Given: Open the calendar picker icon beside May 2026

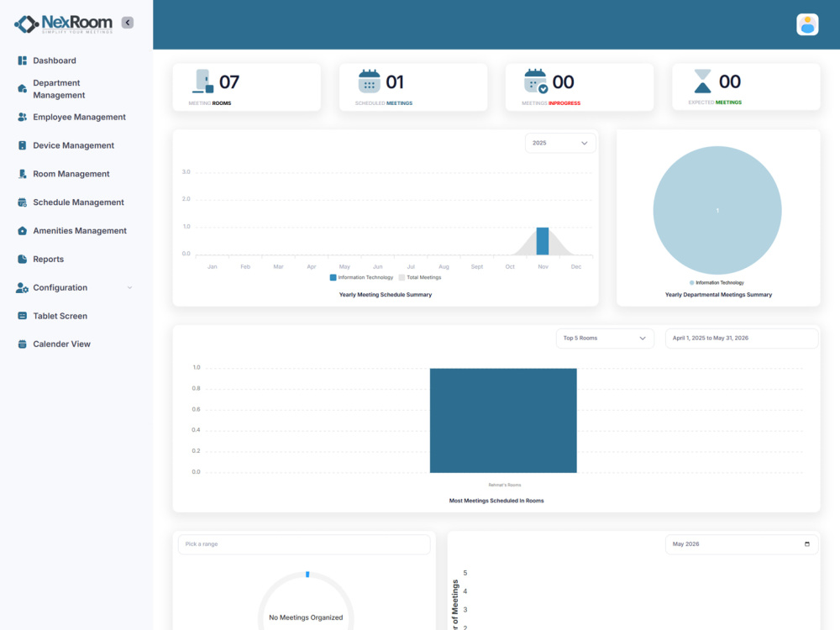Looking at the screenshot, I should 806,544.
